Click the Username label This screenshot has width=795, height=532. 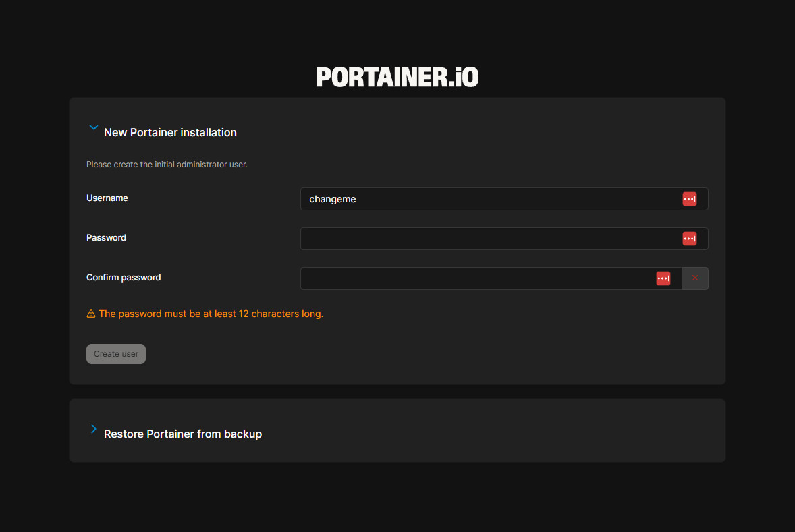tap(107, 198)
